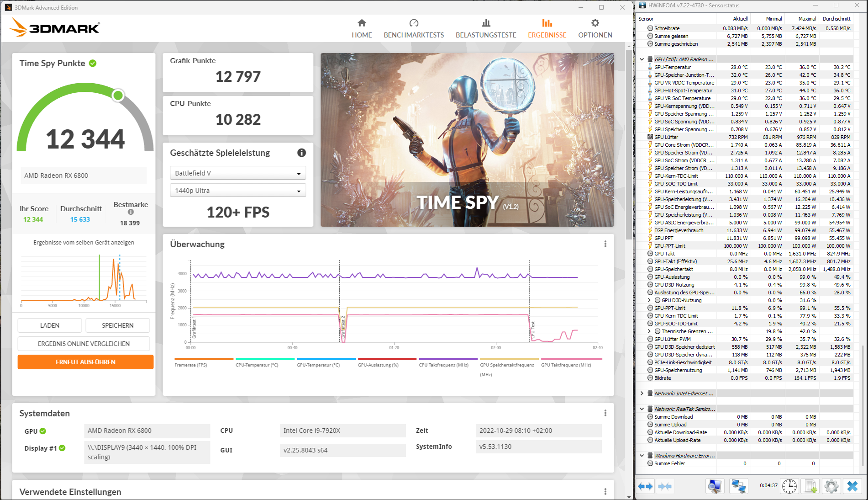The height and width of the screenshot is (500, 868).
Task: Click the Minimal column header in HWiNFO
Action: click(768, 19)
